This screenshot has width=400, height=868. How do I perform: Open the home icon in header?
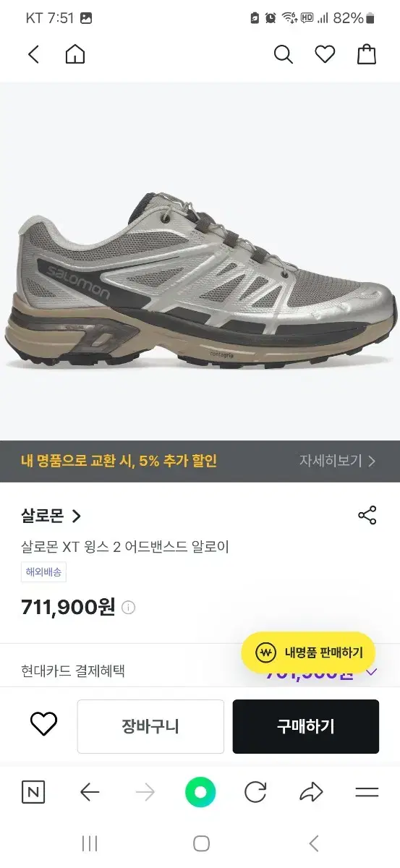[x=75, y=54]
